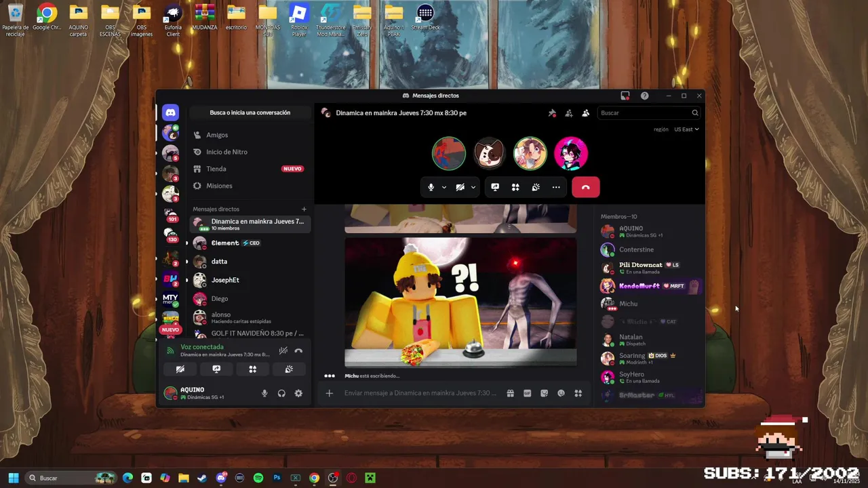The height and width of the screenshot is (488, 868).
Task: Add friends to the group DM
Action: tap(569, 113)
